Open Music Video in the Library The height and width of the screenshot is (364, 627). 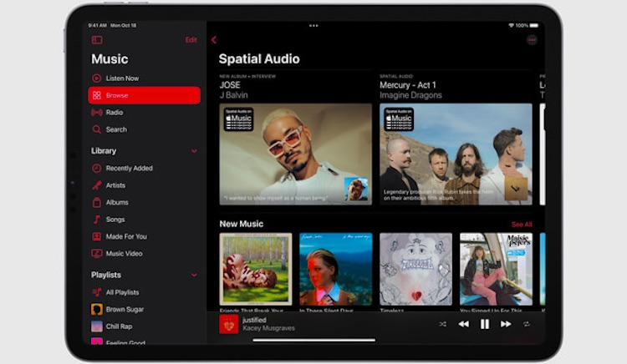coord(124,254)
